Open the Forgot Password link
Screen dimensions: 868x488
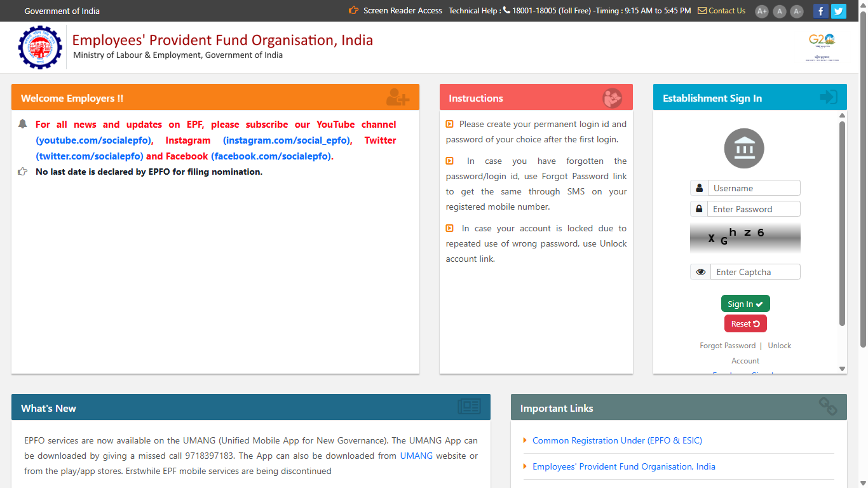728,346
